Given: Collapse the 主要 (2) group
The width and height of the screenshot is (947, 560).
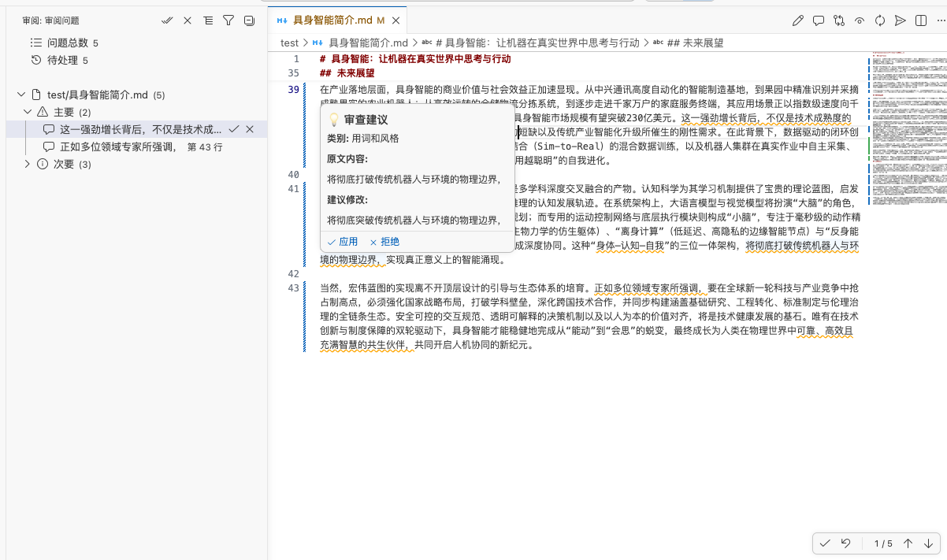Looking at the screenshot, I should pyautogui.click(x=28, y=113).
